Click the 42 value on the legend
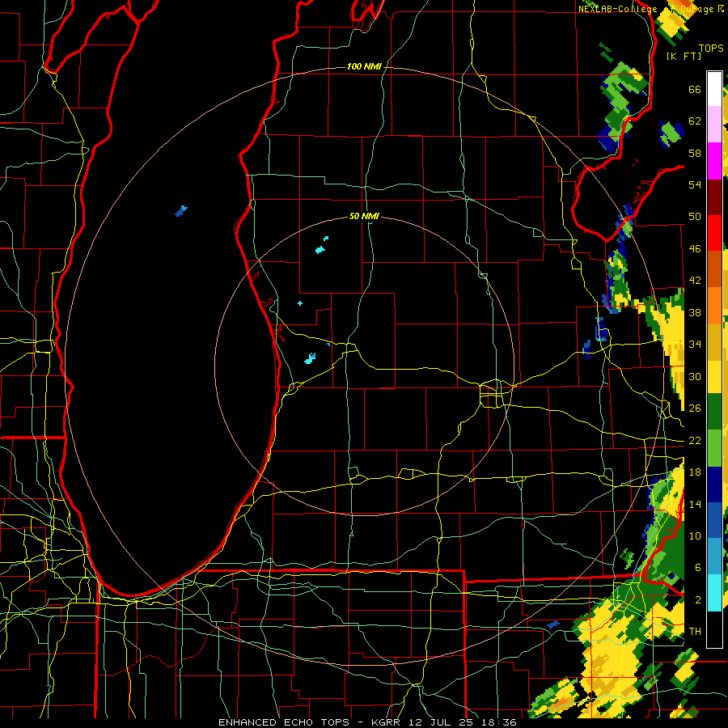Image resolution: width=728 pixels, height=728 pixels. coord(695,281)
